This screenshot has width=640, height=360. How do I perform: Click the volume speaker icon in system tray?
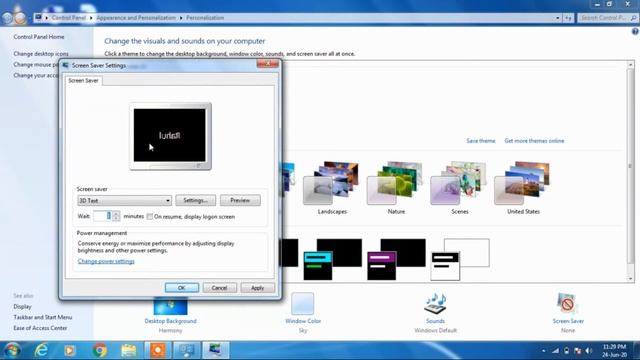point(589,351)
